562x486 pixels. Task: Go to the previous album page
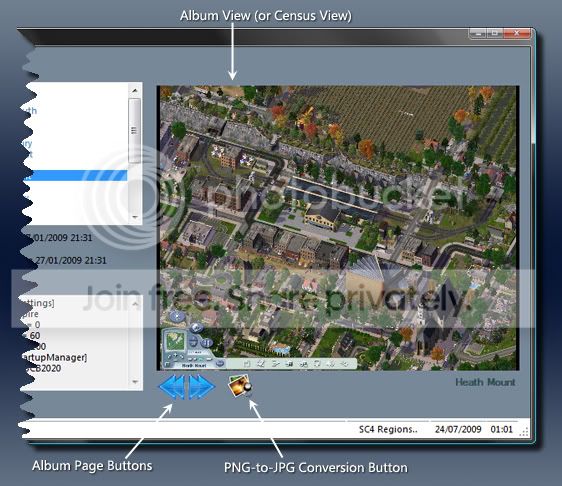pyautogui.click(x=171, y=386)
